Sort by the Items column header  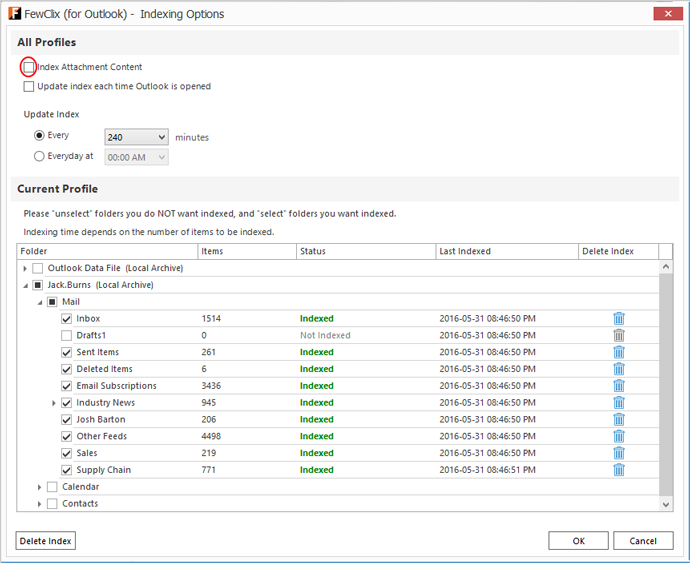coord(246,251)
